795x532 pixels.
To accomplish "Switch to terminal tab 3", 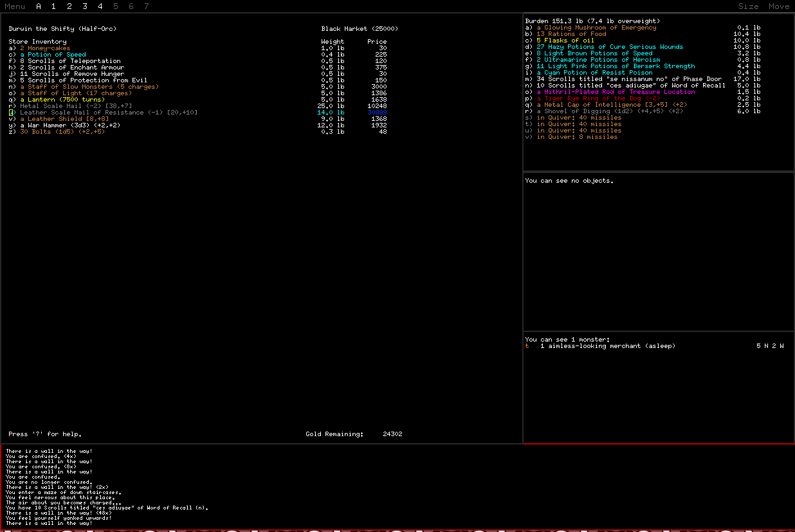I will pos(84,6).
